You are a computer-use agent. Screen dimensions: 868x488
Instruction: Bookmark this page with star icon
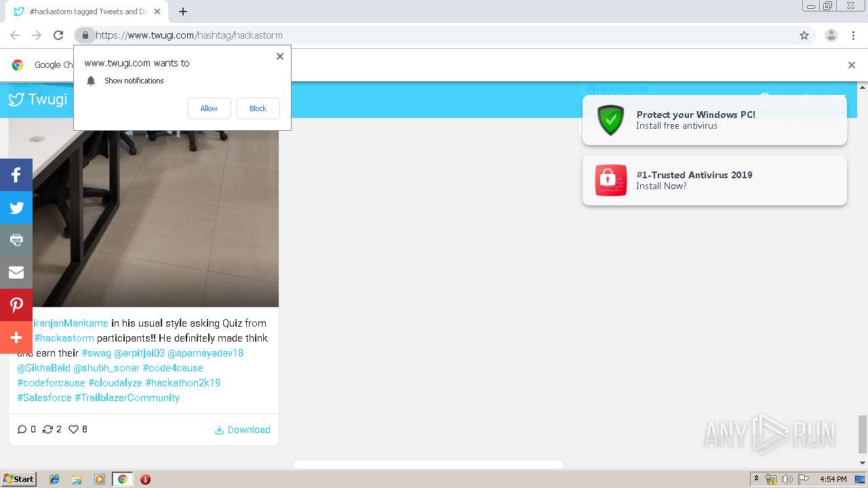tap(804, 35)
